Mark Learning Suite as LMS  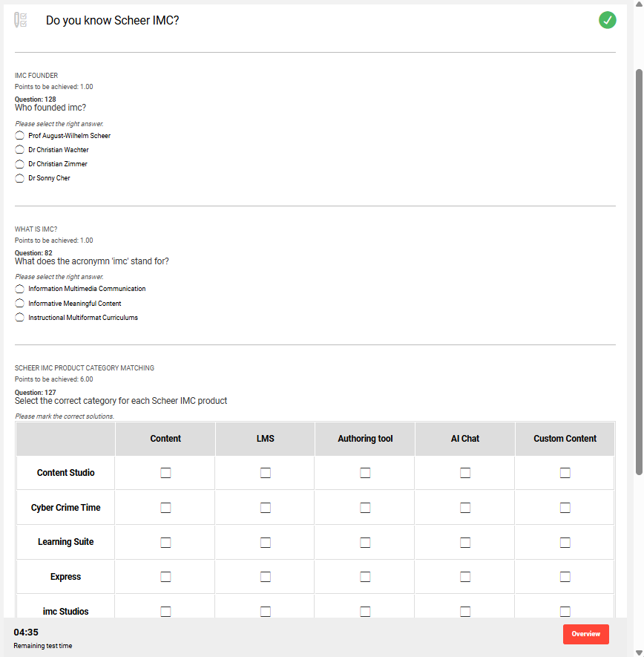pyautogui.click(x=266, y=542)
